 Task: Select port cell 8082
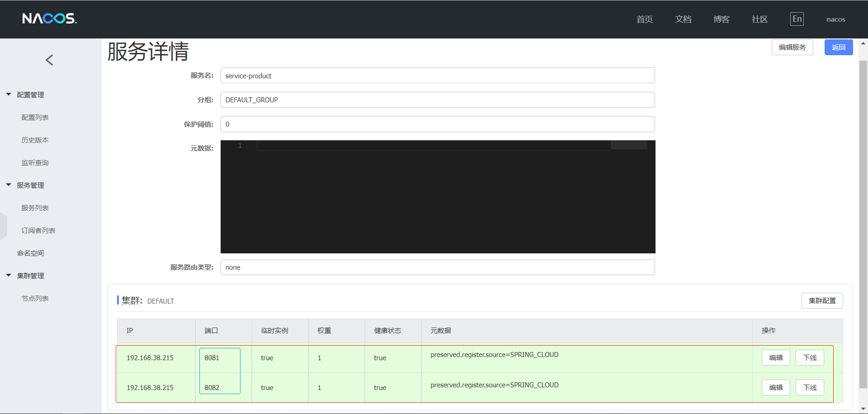pyautogui.click(x=212, y=387)
